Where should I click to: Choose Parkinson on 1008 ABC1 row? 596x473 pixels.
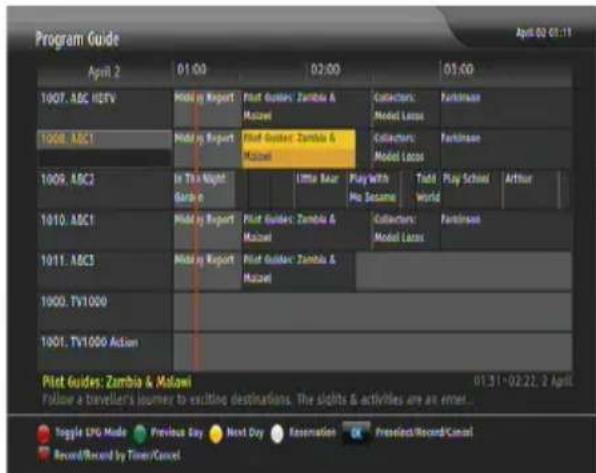(x=506, y=148)
